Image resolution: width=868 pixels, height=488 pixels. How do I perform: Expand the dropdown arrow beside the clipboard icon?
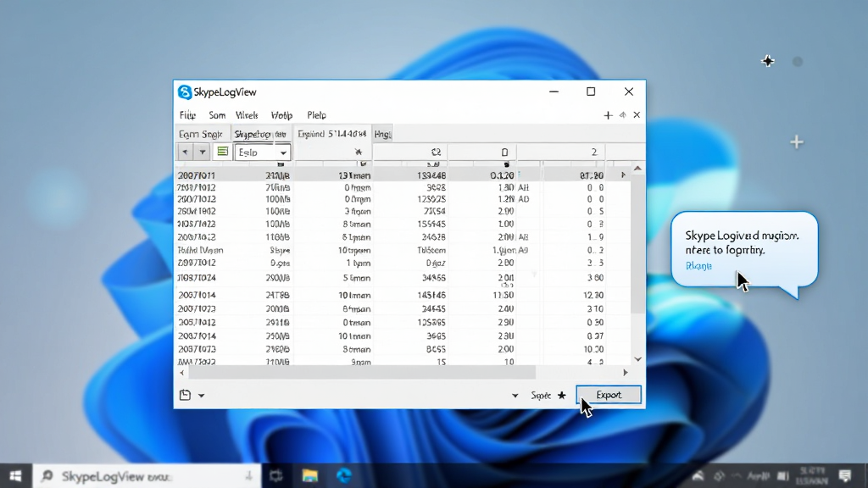[202, 396]
